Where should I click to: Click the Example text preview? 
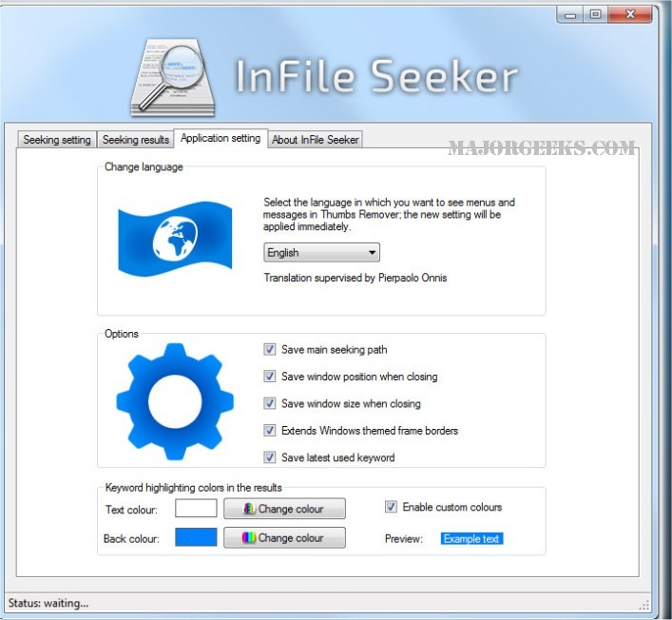click(471, 538)
